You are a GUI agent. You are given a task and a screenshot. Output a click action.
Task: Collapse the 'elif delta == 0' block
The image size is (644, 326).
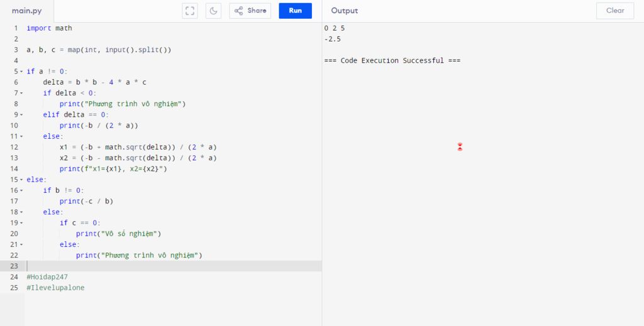[21, 115]
